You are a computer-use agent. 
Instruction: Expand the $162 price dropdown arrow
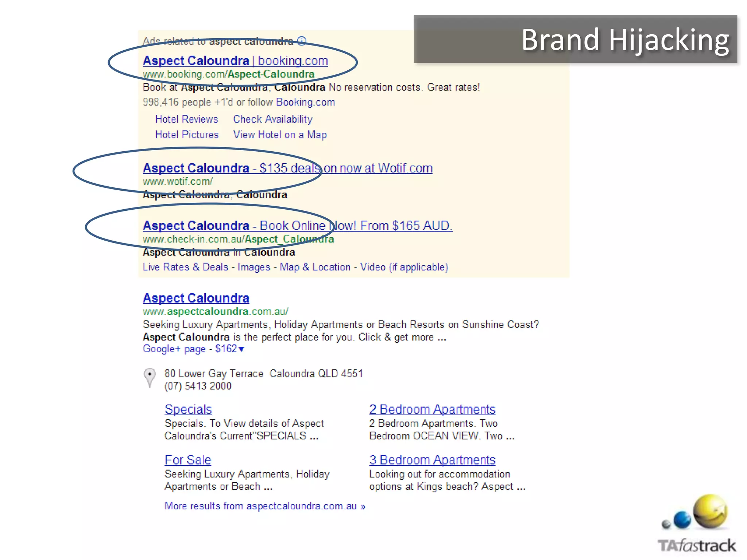tap(241, 349)
